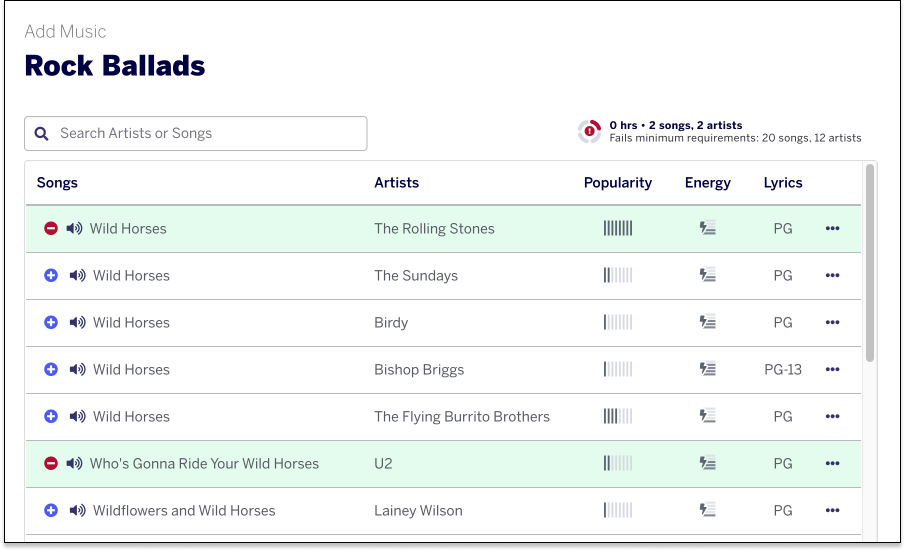
Task: Click the PG-13 lyrics rating
Action: point(783,369)
